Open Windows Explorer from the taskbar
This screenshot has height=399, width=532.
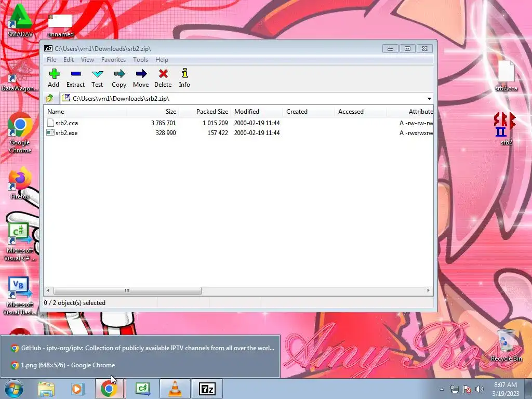coord(46,389)
